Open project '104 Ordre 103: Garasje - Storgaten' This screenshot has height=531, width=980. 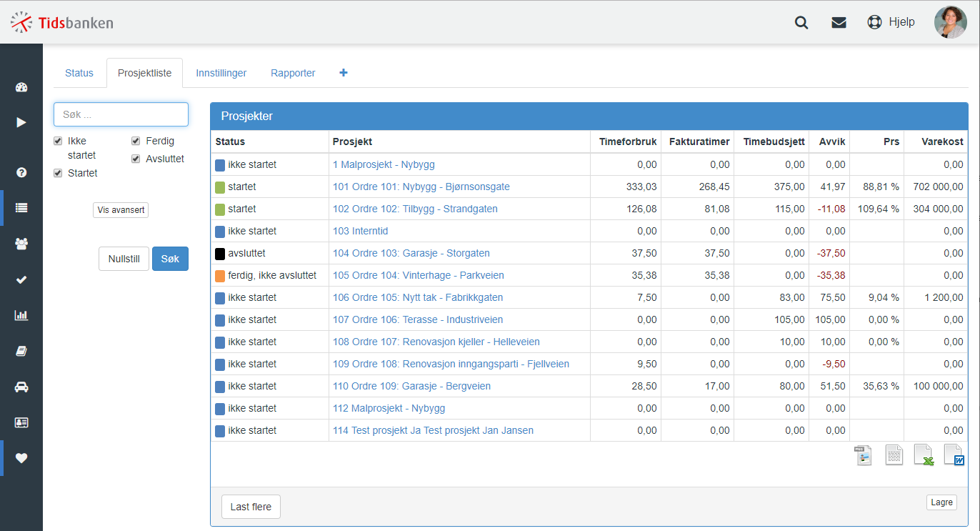click(x=411, y=253)
